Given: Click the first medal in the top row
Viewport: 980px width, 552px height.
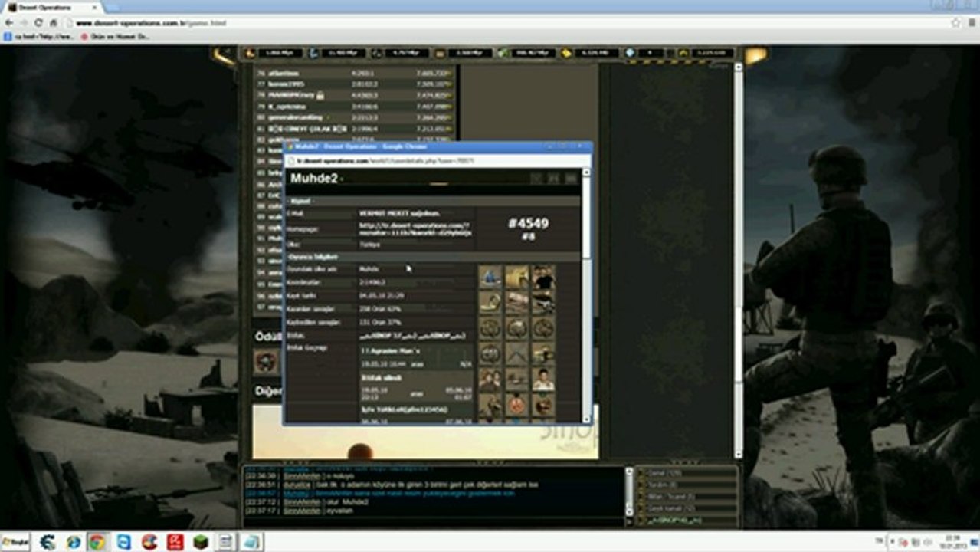Looking at the screenshot, I should pos(490,277).
